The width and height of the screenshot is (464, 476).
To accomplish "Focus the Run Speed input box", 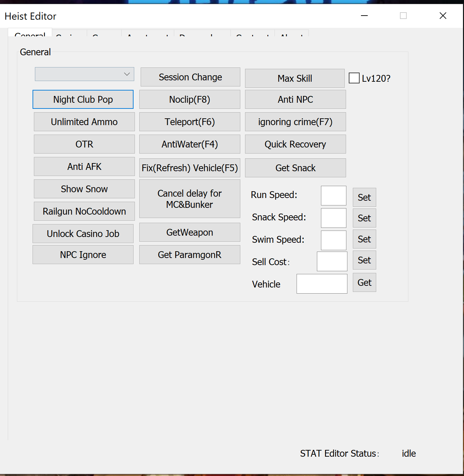I will coord(334,196).
